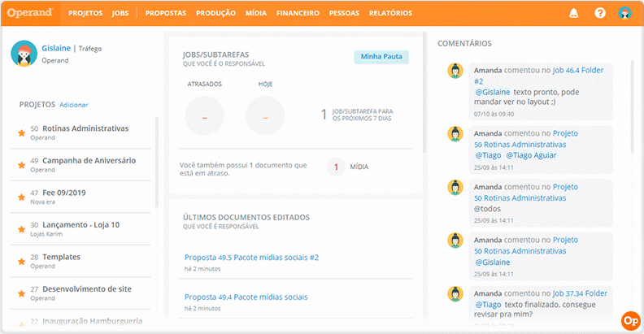Open the Produção menu

[x=215, y=13]
